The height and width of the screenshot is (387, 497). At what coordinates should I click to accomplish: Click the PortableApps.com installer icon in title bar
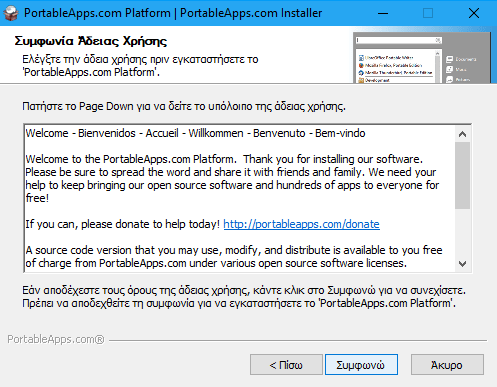click(11, 13)
